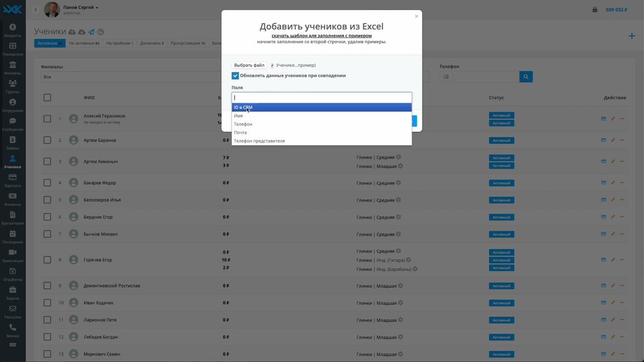
Task: Open the Группы section
Action: (x=13, y=86)
